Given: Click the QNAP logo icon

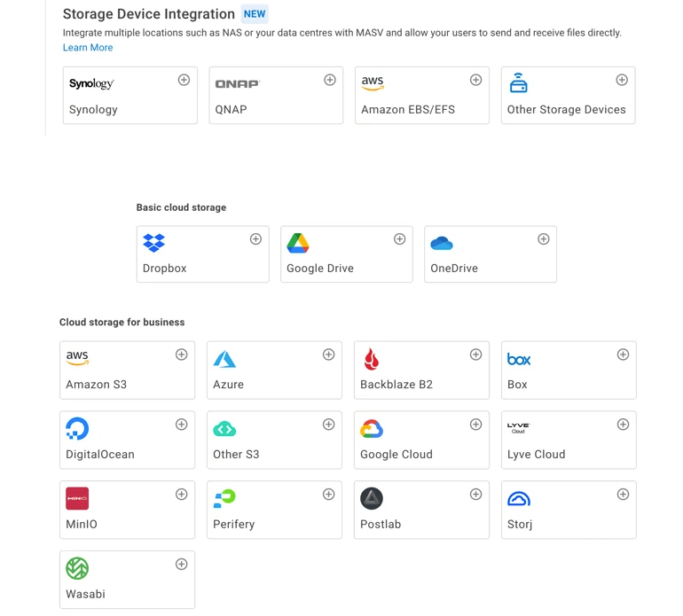Looking at the screenshot, I should [237, 84].
